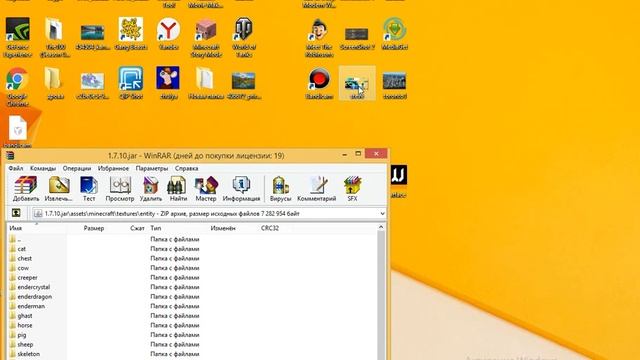Open the Найти search tool
This screenshot has height=360, width=640.
point(178,189)
